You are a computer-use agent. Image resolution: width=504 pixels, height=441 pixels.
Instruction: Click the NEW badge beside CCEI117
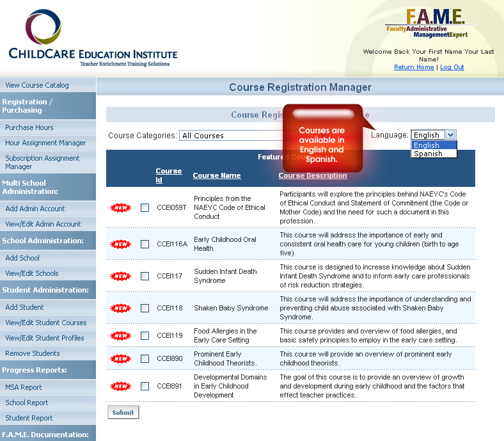pyautogui.click(x=120, y=276)
